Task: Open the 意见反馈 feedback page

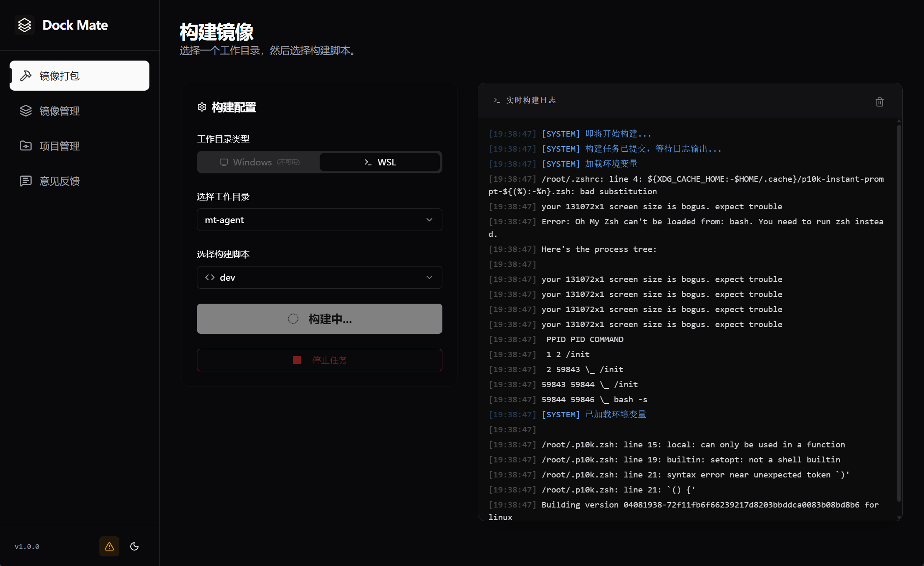Action: tap(59, 181)
